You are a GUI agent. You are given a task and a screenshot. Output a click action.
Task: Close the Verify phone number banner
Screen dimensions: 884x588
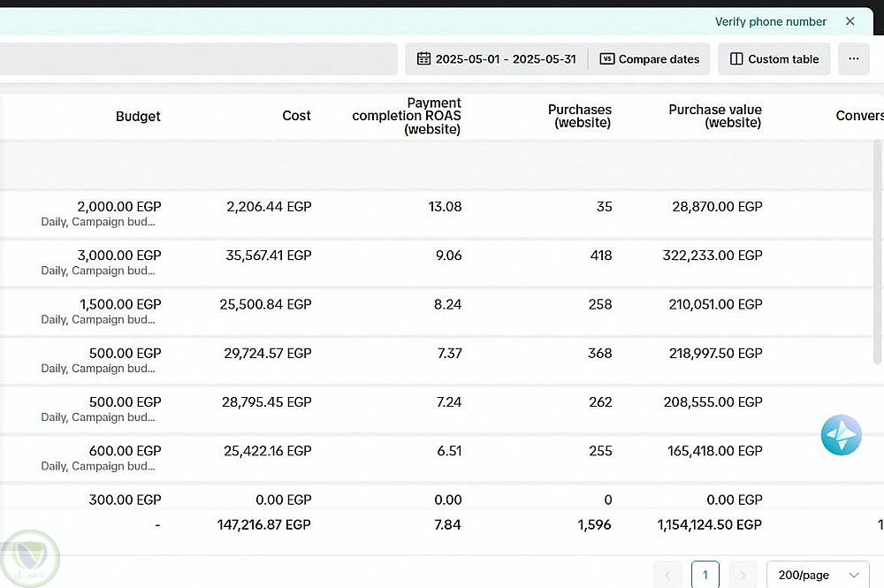850,21
